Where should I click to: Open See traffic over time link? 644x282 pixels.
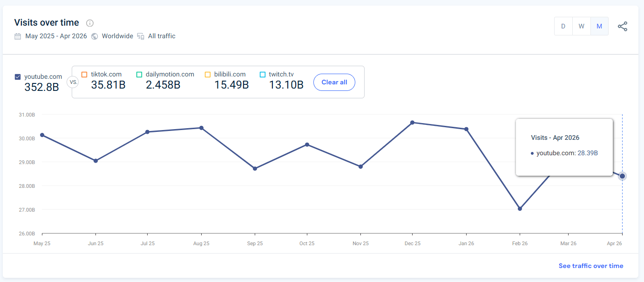(591, 266)
